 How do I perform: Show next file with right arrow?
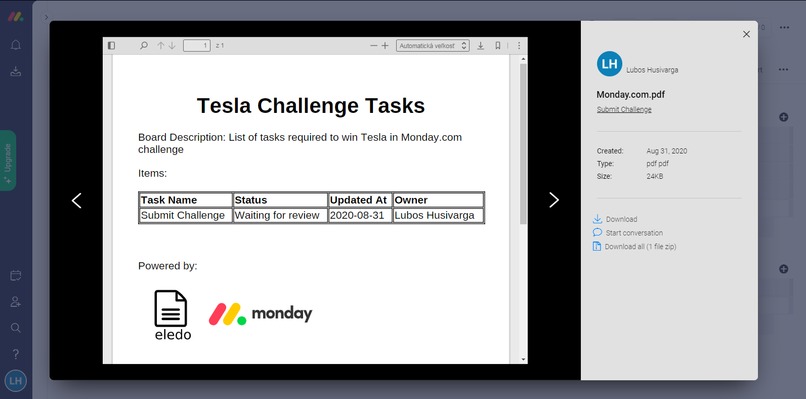(554, 200)
